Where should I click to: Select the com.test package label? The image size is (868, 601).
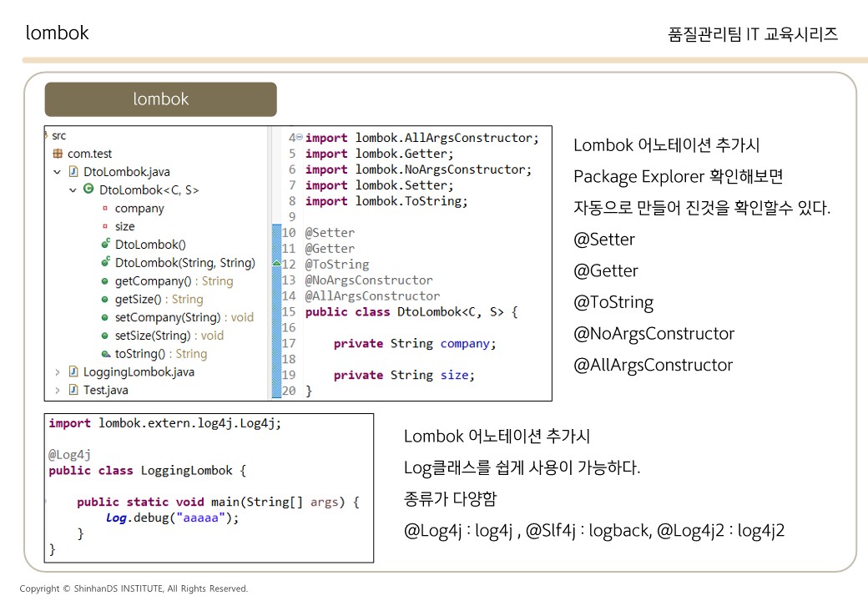[89, 154]
